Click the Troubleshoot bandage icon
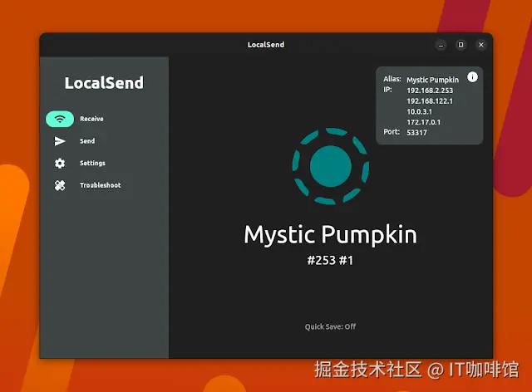 tap(60, 185)
